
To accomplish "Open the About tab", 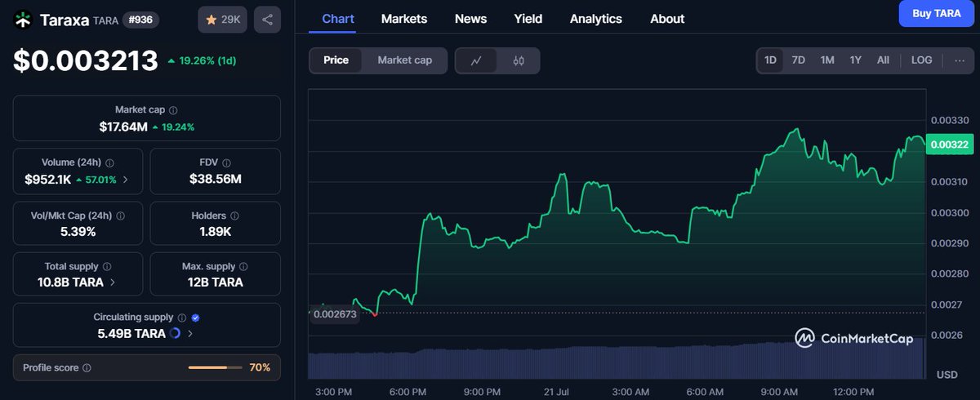I will [667, 19].
